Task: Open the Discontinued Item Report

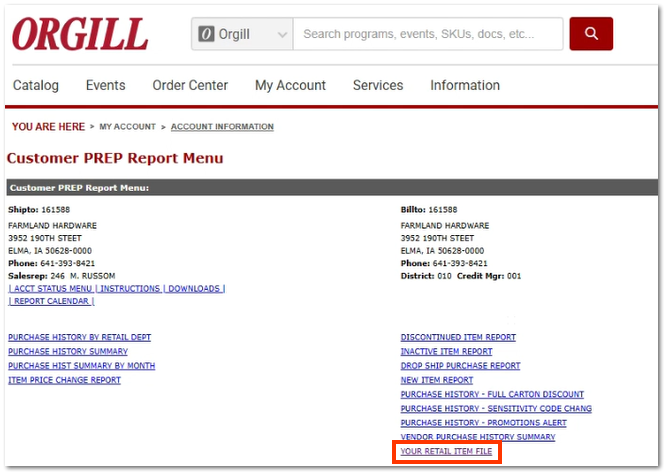Action: pyautogui.click(x=458, y=337)
